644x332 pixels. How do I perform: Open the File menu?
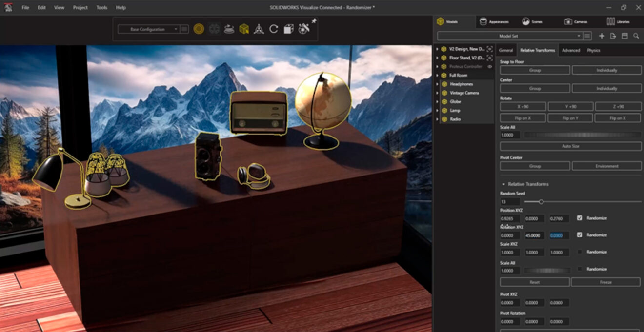coord(25,7)
